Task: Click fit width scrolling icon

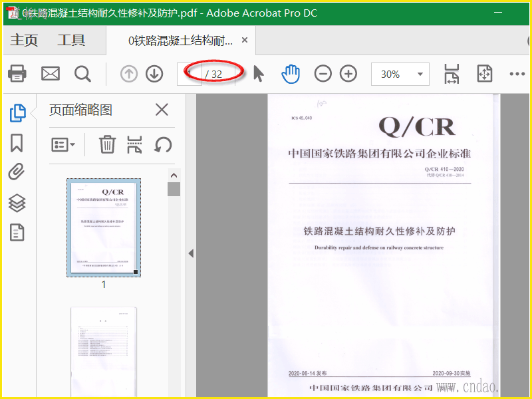Action: [x=452, y=74]
